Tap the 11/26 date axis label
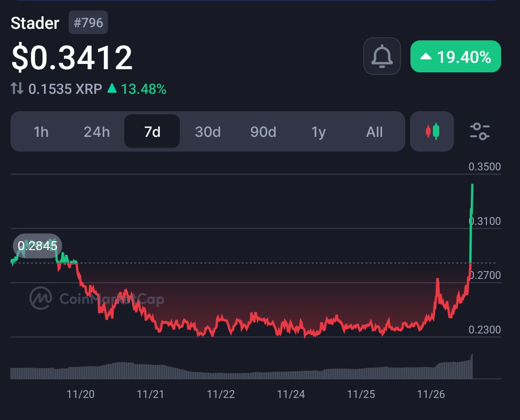Image resolution: width=520 pixels, height=420 pixels. 431,394
